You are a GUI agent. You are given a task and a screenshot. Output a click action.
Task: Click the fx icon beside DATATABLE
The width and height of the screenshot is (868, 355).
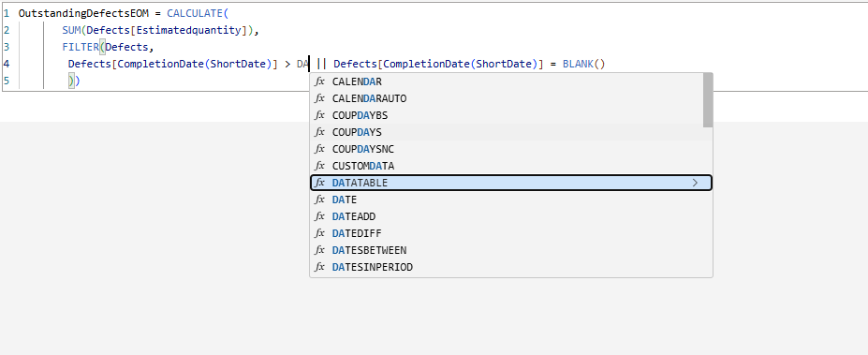(x=319, y=183)
